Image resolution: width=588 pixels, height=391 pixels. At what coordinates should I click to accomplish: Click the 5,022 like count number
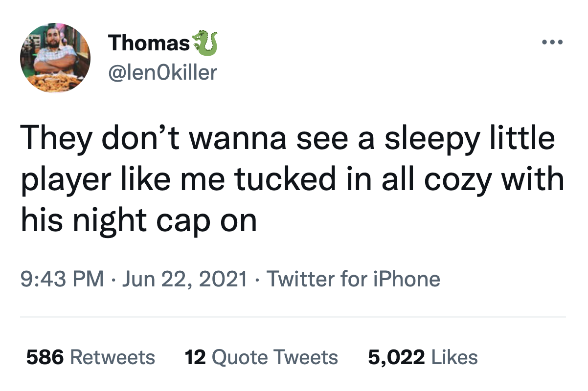(396, 357)
